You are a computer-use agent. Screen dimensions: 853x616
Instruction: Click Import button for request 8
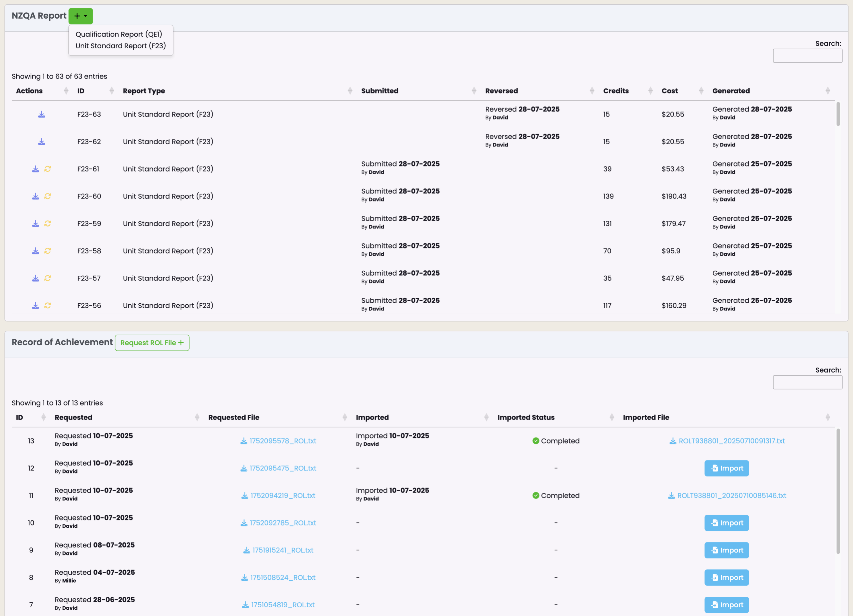[x=727, y=578]
